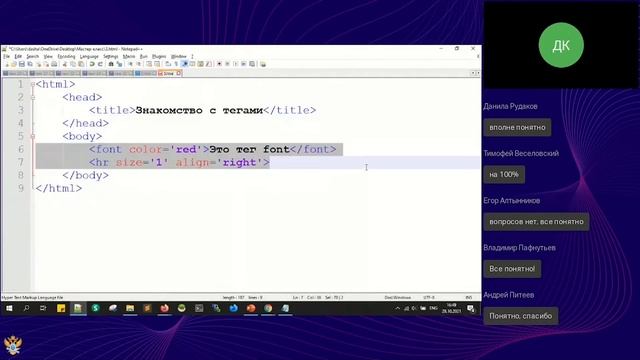Toggle synchronized vertical scrolling
The height and width of the screenshot is (360, 640).
pos(149,64)
